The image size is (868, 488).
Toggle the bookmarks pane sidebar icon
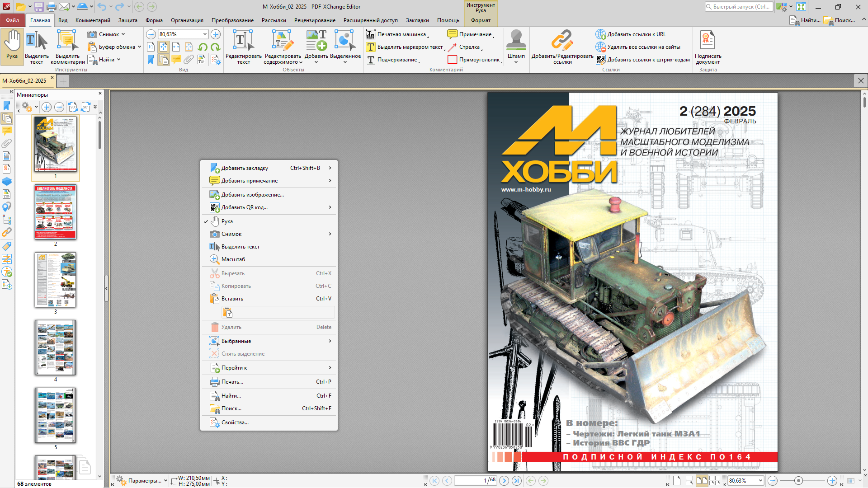click(7, 106)
